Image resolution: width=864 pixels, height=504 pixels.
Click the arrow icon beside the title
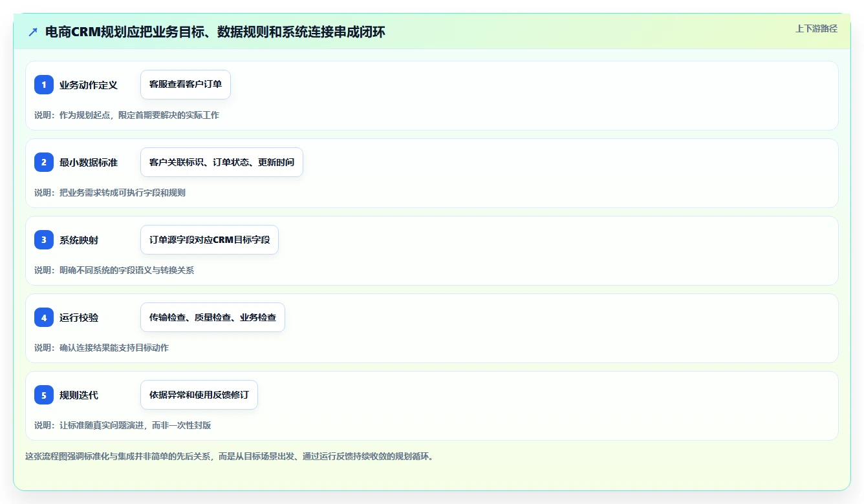(33, 32)
